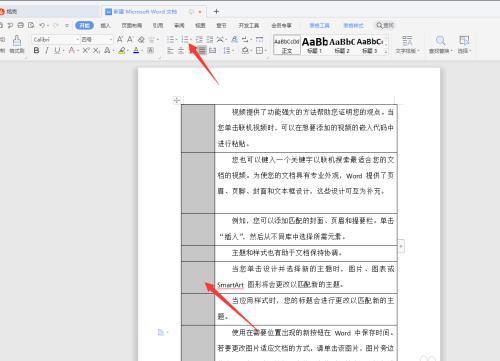The height and width of the screenshot is (361, 500).
Task: Select the 正文 body text style
Action: (287, 45)
